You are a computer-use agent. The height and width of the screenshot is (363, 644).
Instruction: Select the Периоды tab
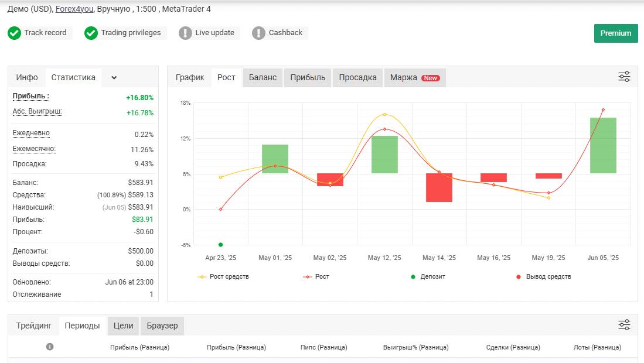pos(82,326)
